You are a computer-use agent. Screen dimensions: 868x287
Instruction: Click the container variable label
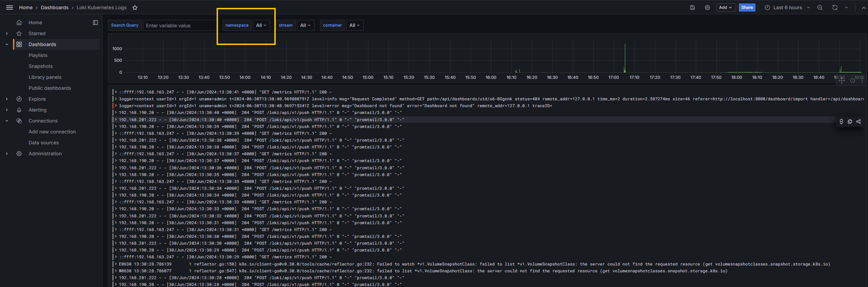click(332, 25)
